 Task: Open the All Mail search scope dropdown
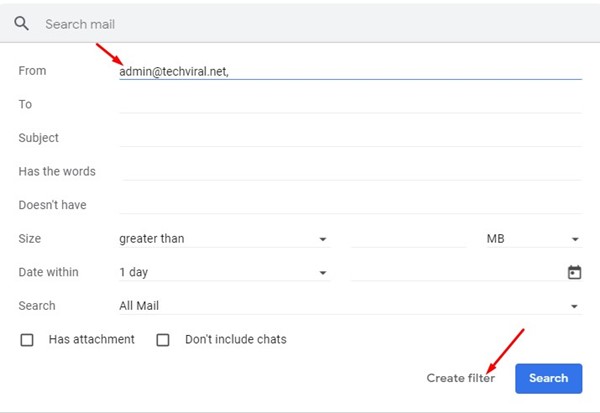pyautogui.click(x=351, y=306)
